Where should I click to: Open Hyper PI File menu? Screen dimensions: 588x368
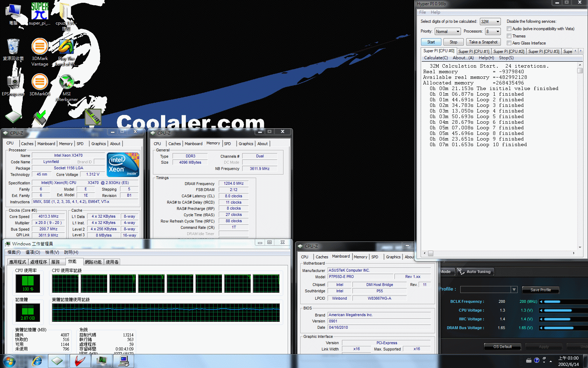pos(423,12)
